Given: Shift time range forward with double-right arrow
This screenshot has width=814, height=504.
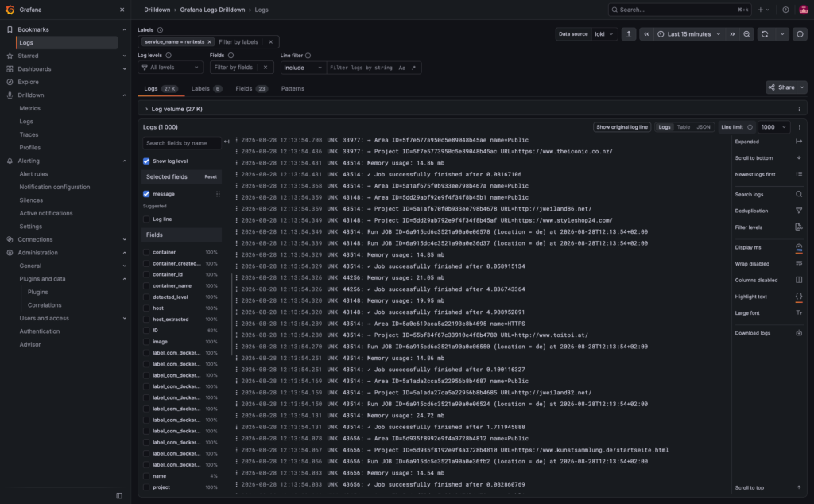Looking at the screenshot, I should 732,34.
